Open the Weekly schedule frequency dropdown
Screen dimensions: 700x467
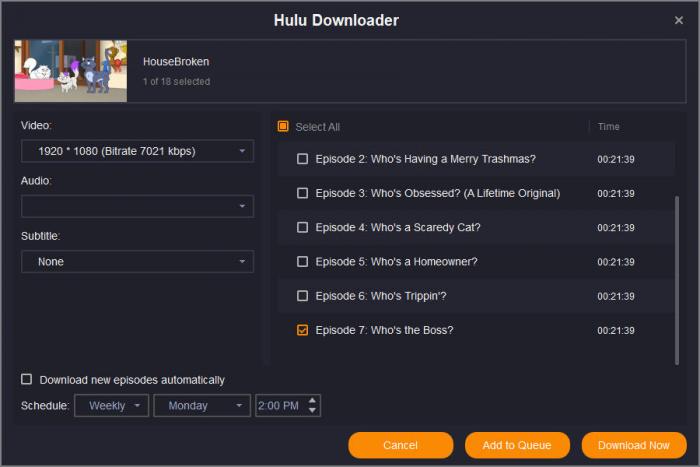112,406
